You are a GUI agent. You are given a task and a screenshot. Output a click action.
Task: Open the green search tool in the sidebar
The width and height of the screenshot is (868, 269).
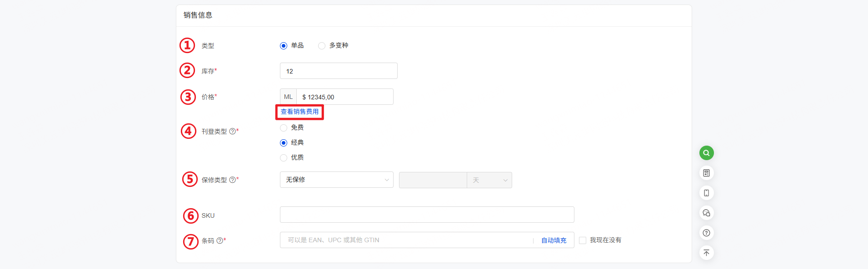tap(706, 153)
